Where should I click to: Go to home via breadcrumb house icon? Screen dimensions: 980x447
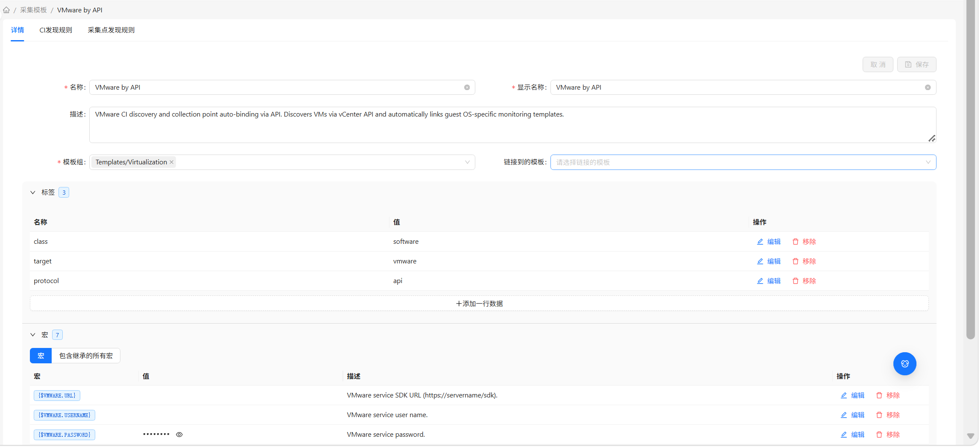click(6, 10)
